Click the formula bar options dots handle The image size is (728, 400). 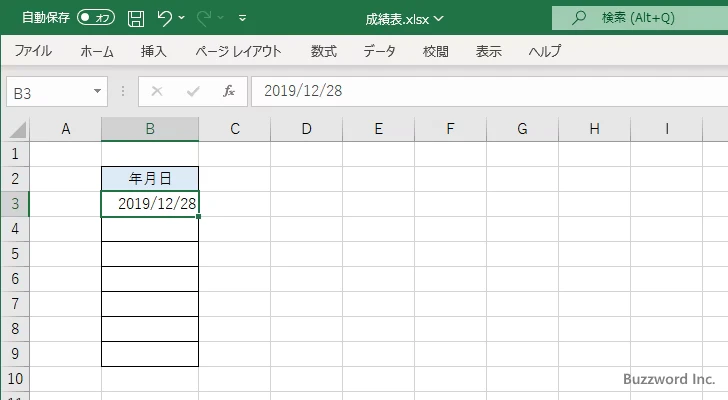tap(123, 91)
